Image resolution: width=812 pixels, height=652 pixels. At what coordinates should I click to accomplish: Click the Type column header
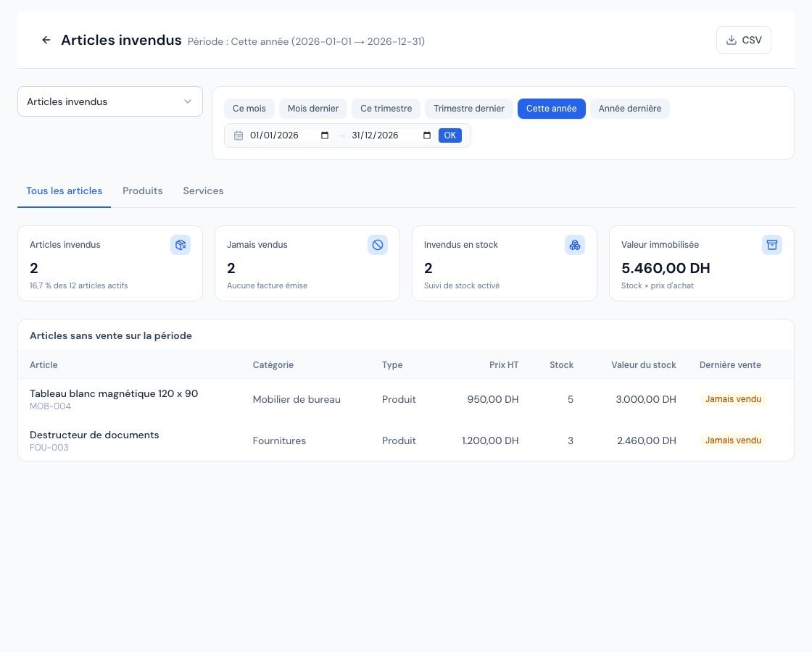pyautogui.click(x=392, y=365)
